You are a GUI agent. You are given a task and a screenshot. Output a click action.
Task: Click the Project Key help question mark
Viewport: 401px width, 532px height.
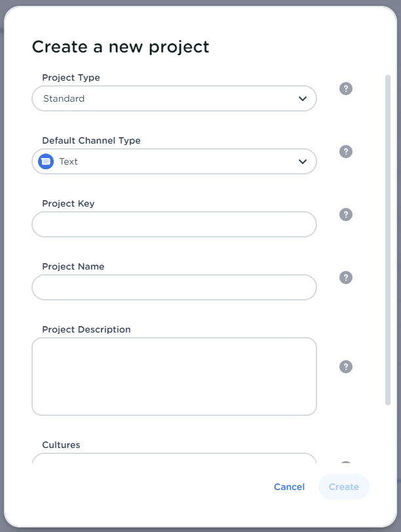pos(346,215)
